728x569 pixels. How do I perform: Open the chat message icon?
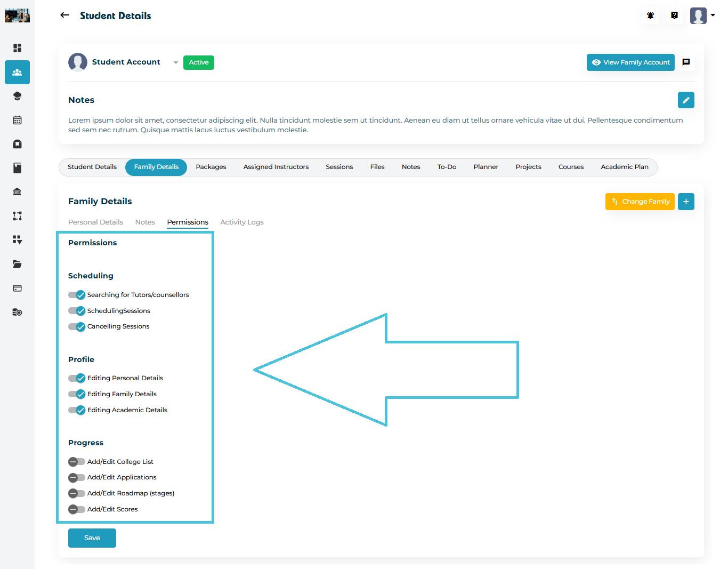point(686,62)
